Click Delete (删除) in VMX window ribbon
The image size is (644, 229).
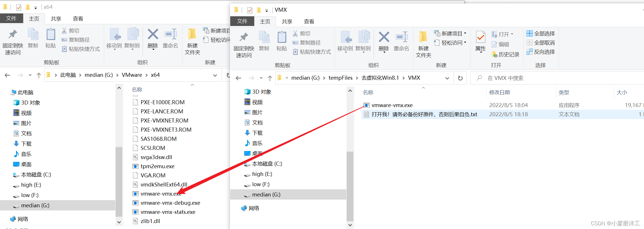[384, 42]
